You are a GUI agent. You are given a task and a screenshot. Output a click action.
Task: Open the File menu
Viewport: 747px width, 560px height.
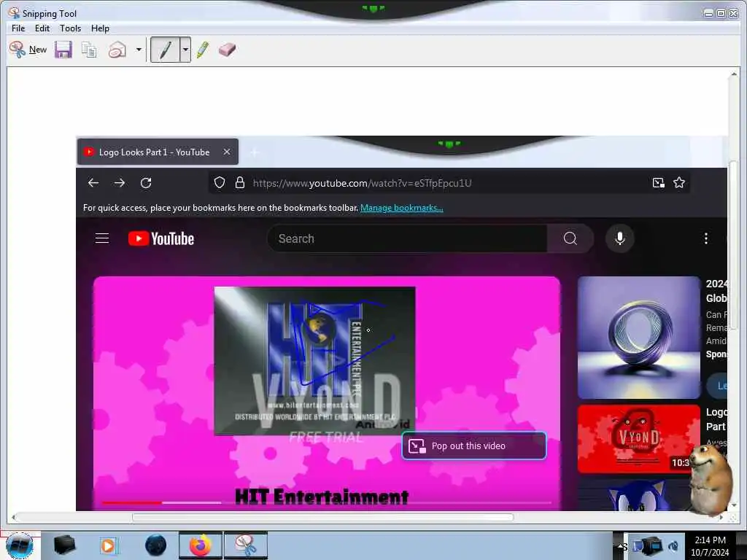(x=18, y=28)
